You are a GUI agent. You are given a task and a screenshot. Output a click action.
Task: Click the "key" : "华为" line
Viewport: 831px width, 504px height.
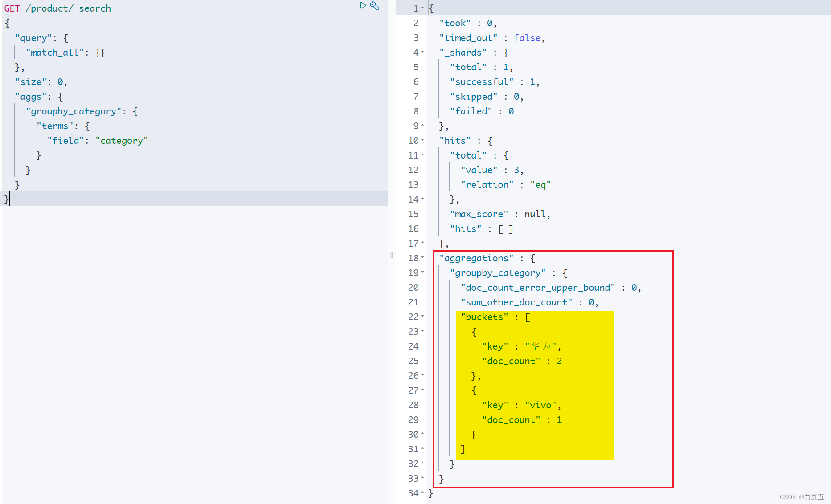tap(522, 346)
